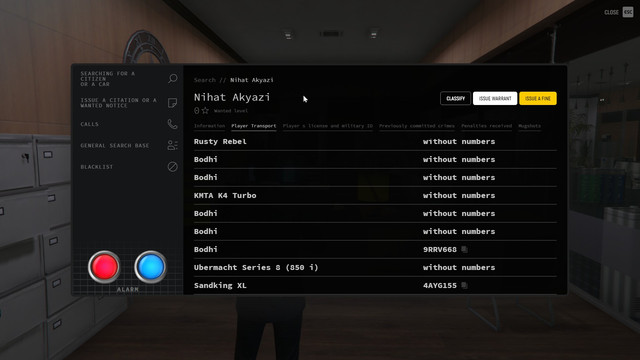
Task: Copy the plate number 9RRV668 via copy icon
Action: (464, 249)
